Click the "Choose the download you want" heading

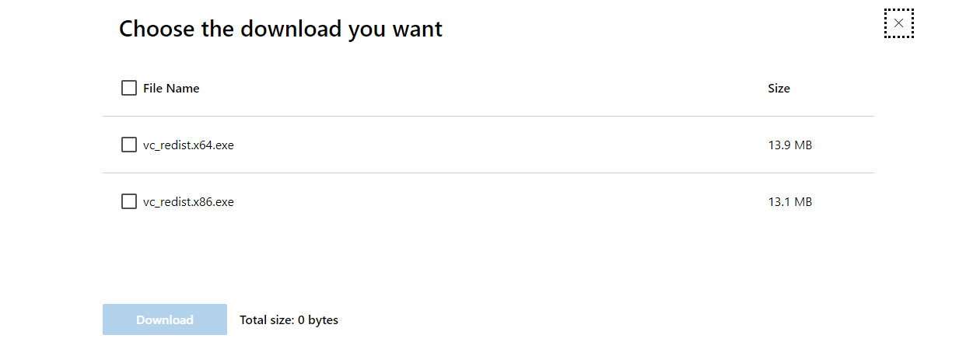280,29
